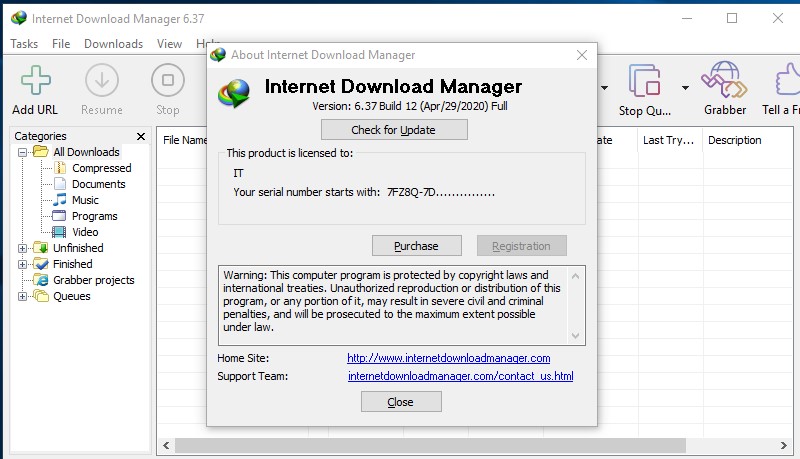Open the View menu
The height and width of the screenshot is (459, 800).
pos(169,44)
